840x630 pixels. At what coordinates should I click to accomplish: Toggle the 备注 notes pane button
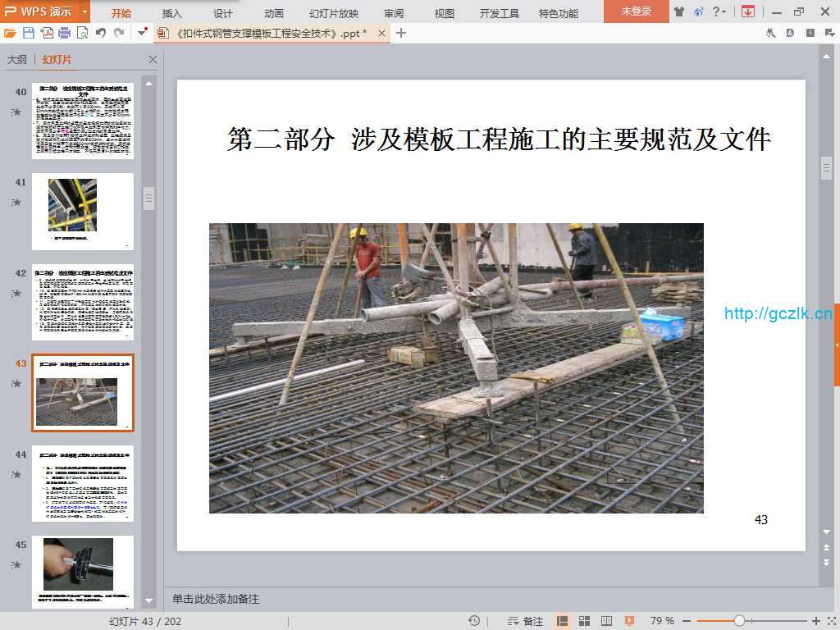tap(525, 621)
